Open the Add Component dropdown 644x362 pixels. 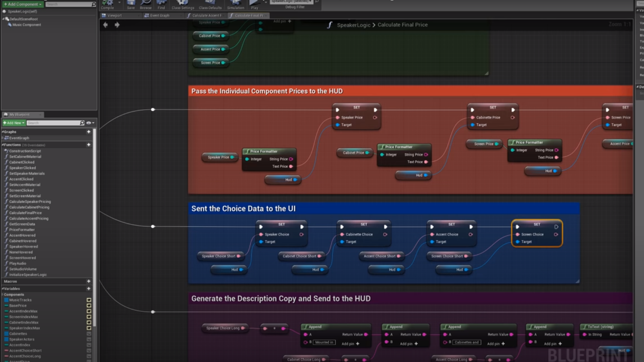coord(23,4)
